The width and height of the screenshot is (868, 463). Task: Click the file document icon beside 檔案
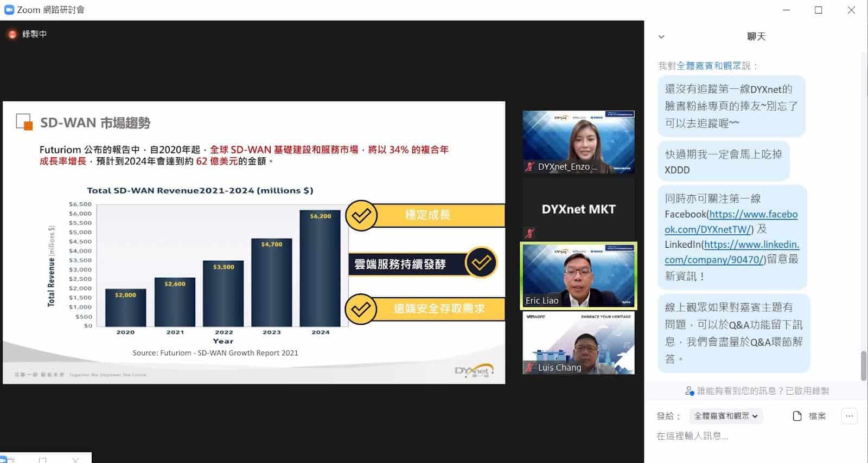[x=797, y=416]
